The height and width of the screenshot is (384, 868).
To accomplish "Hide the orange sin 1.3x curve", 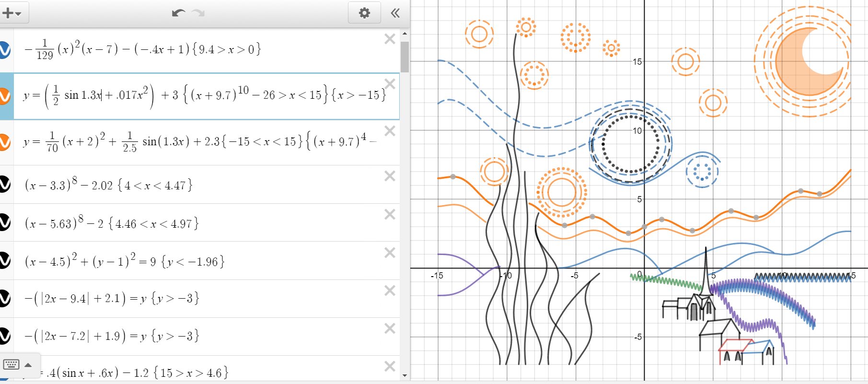I will coord(4,96).
